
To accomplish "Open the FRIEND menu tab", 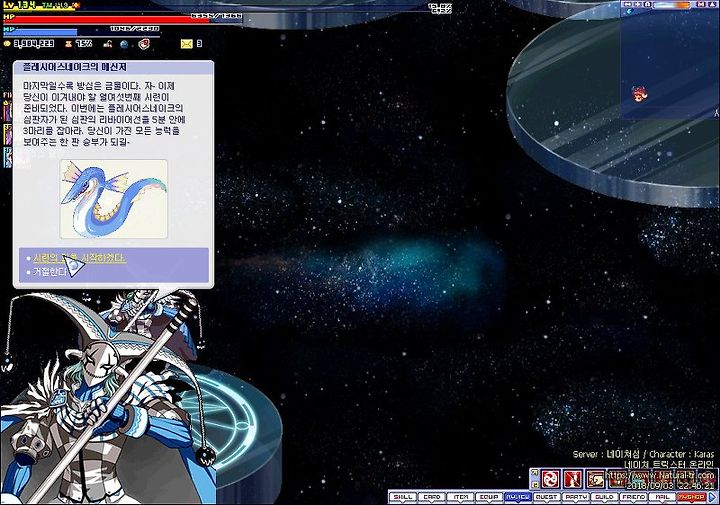I will (633, 497).
